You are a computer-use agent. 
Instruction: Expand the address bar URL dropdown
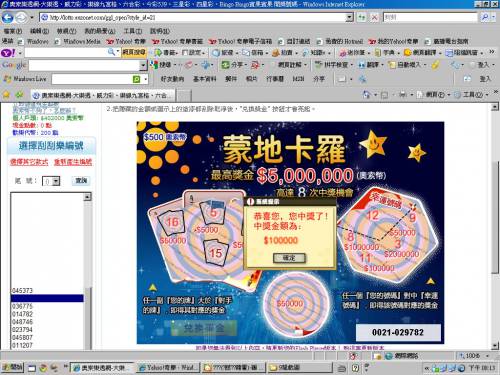349,17
